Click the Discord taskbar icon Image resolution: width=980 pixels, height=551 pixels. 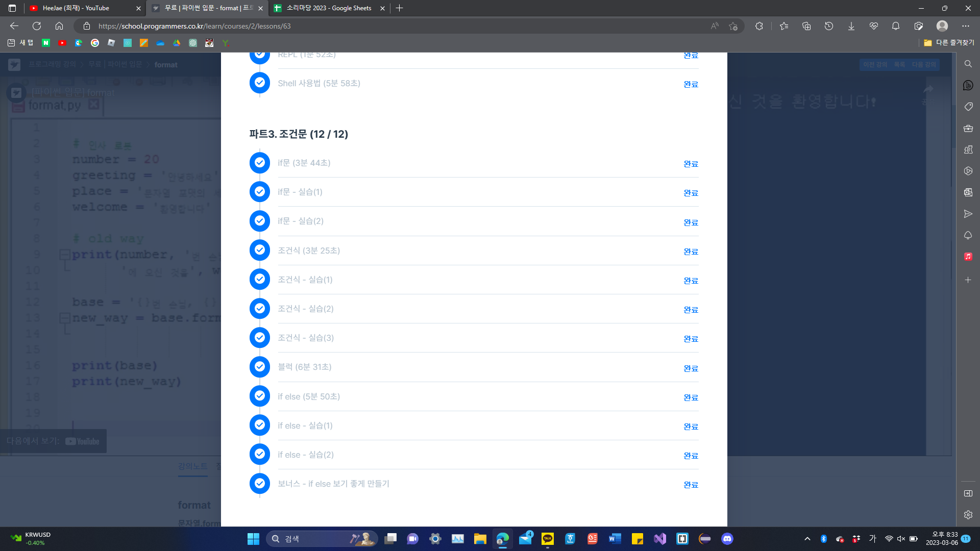pos(727,539)
